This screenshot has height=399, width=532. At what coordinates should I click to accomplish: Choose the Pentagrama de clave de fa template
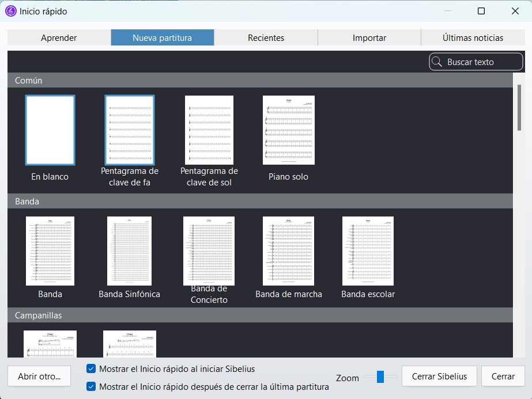click(130, 130)
